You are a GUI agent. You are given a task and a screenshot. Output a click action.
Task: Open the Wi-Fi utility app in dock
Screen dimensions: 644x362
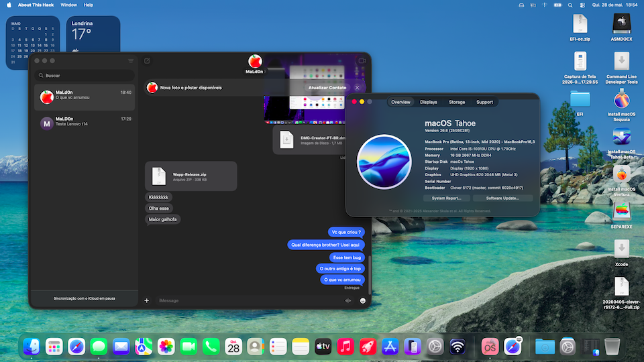(458, 347)
